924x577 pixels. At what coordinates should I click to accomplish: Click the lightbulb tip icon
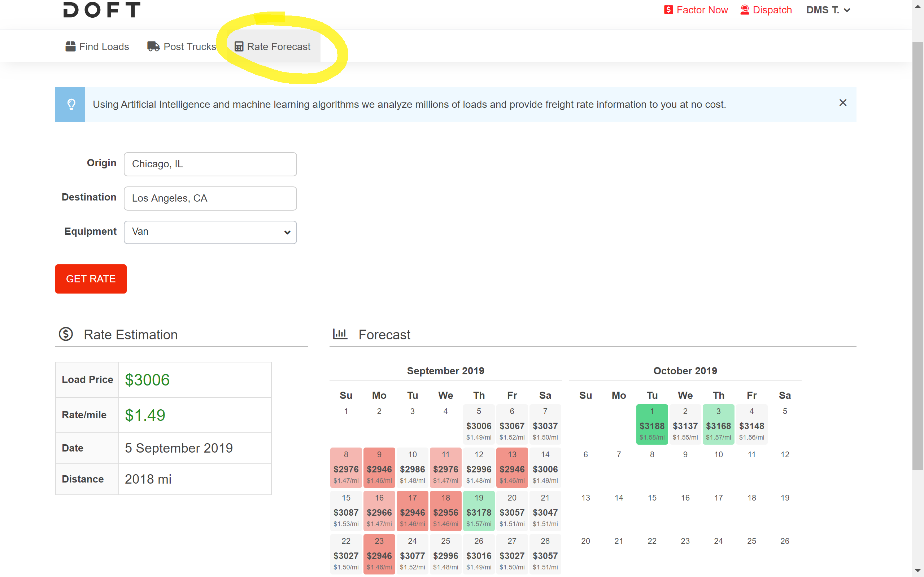[x=71, y=105]
